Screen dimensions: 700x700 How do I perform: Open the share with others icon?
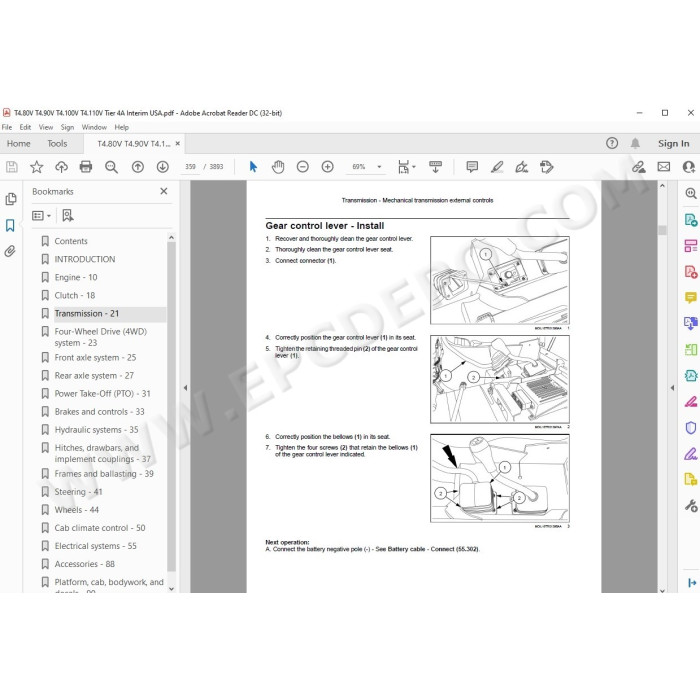[x=689, y=167]
